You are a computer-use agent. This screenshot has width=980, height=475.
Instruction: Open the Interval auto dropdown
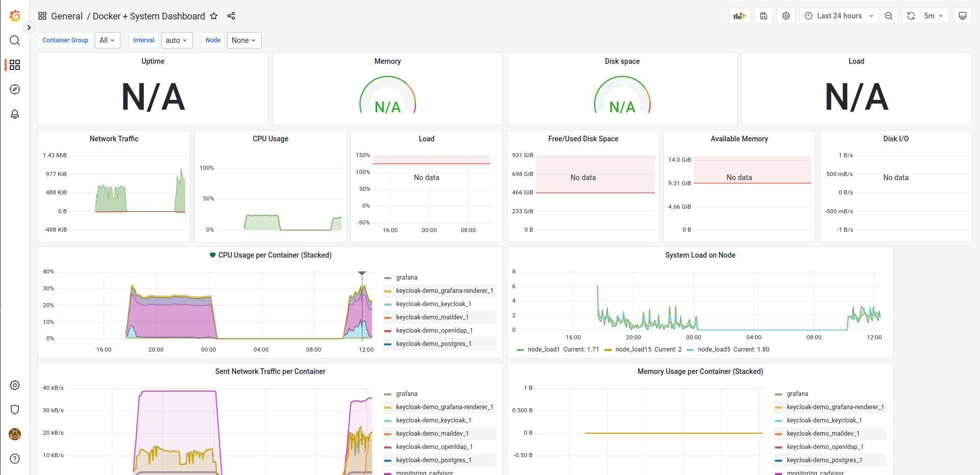pos(177,40)
